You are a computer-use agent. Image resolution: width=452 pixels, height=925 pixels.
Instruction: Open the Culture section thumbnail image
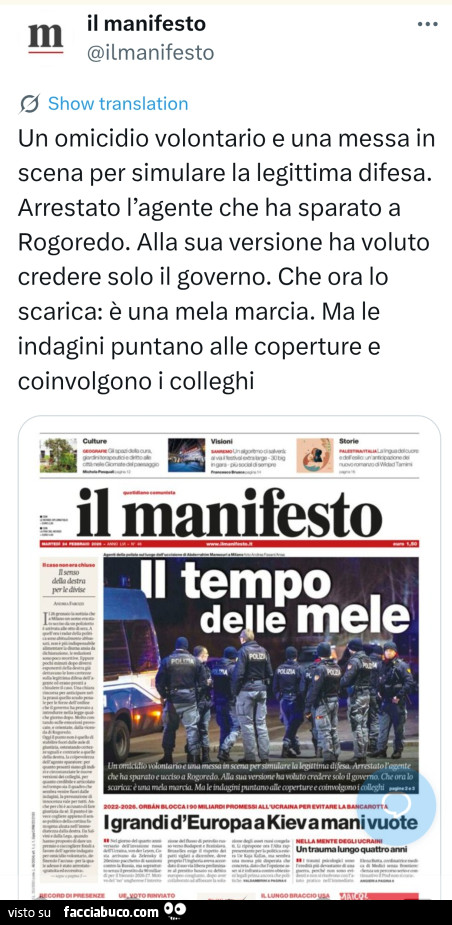point(58,455)
